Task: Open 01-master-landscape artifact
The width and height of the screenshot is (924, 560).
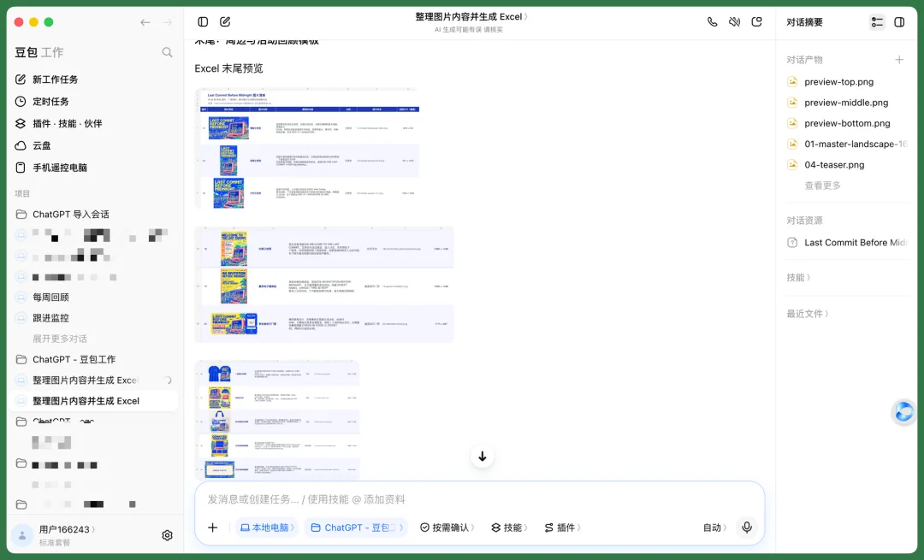Action: pyautogui.click(x=847, y=144)
